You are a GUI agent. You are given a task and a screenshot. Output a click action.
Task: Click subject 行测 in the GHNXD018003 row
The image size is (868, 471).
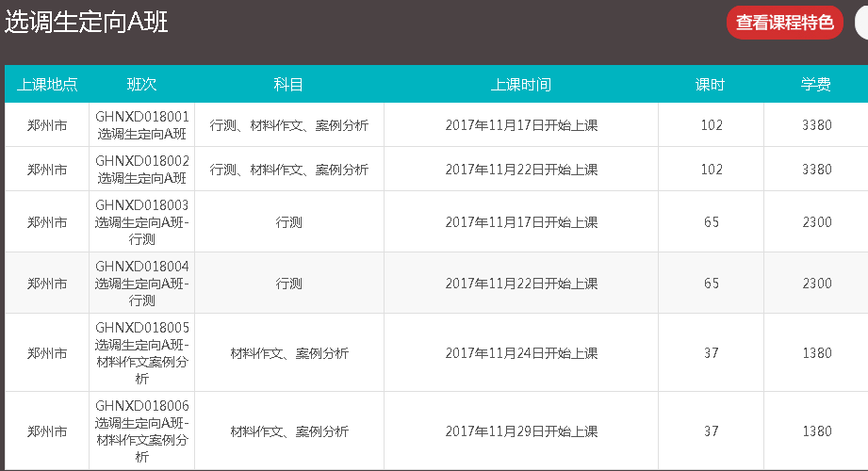tap(289, 222)
